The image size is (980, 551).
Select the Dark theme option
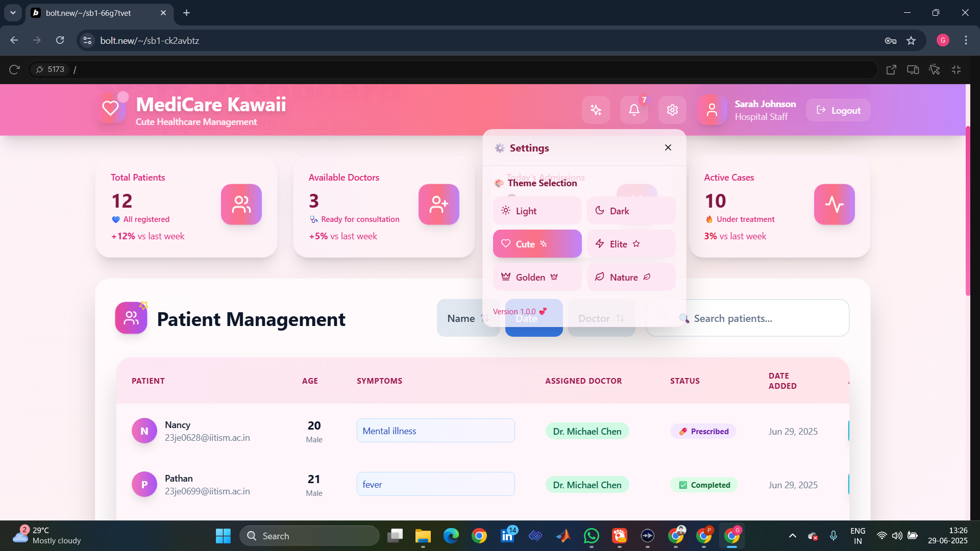click(631, 211)
